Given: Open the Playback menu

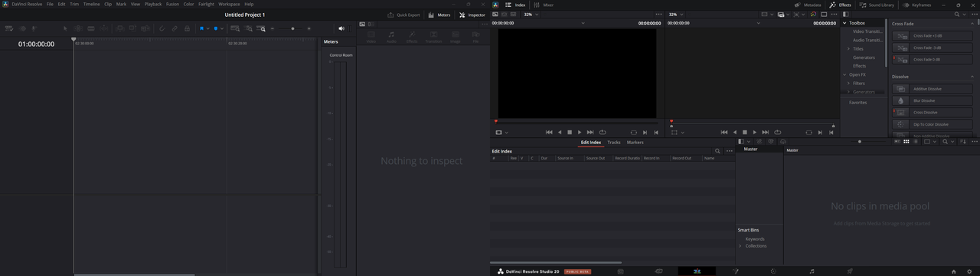Looking at the screenshot, I should (x=153, y=4).
